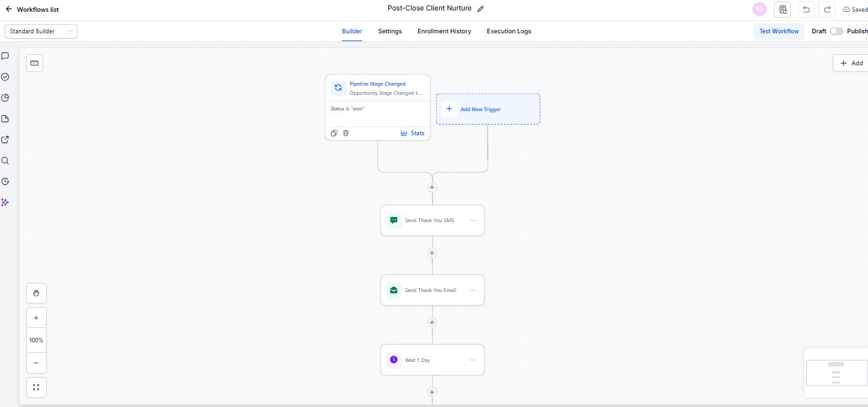Switch to the Settings tab
Image resolution: width=868 pixels, height=407 pixels.
390,31
